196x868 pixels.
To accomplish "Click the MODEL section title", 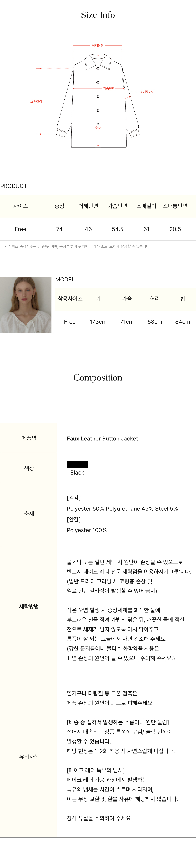I will [65, 279].
